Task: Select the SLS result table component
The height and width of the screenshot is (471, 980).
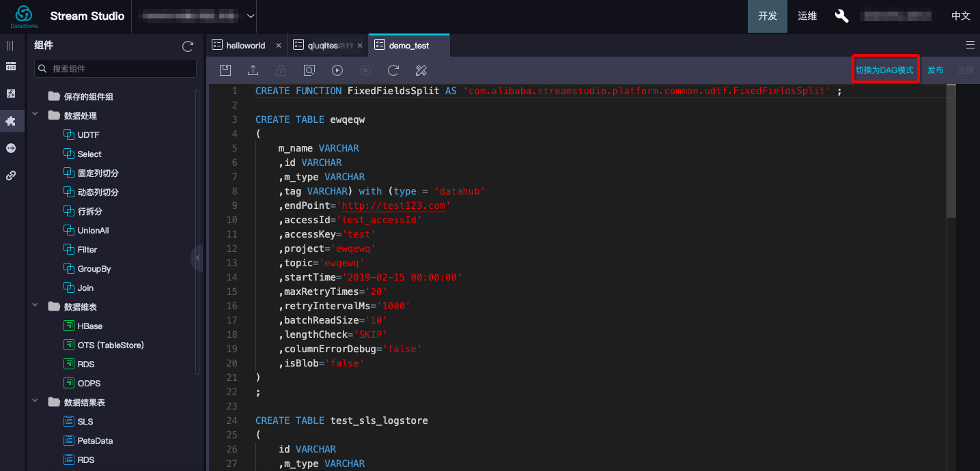Action: 79,422
